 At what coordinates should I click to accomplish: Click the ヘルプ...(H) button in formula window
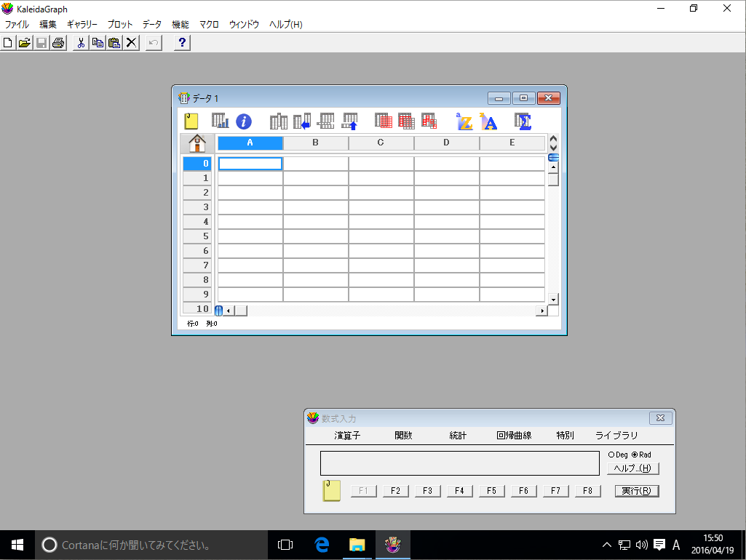[632, 468]
